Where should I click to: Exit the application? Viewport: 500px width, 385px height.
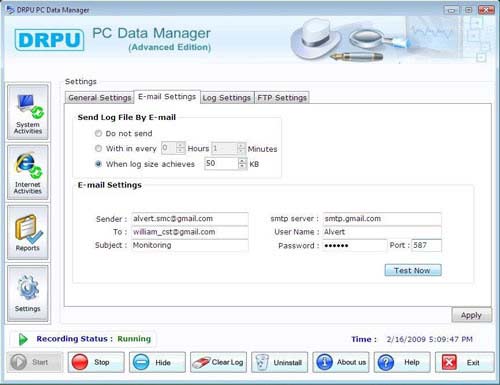464,362
